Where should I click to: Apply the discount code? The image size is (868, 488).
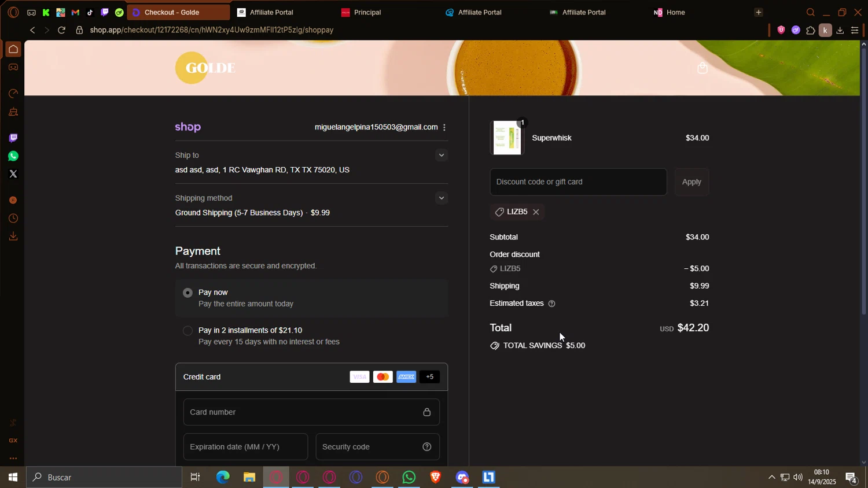coord(692,182)
